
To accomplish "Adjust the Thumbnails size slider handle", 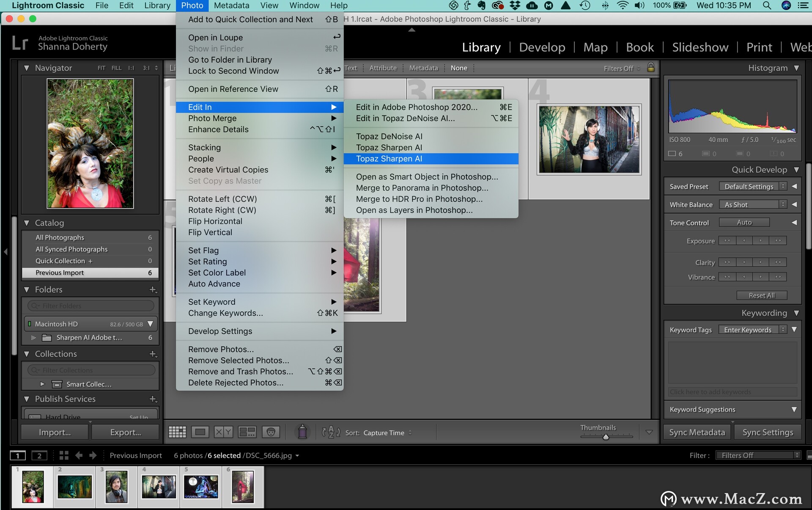I will [x=606, y=437].
